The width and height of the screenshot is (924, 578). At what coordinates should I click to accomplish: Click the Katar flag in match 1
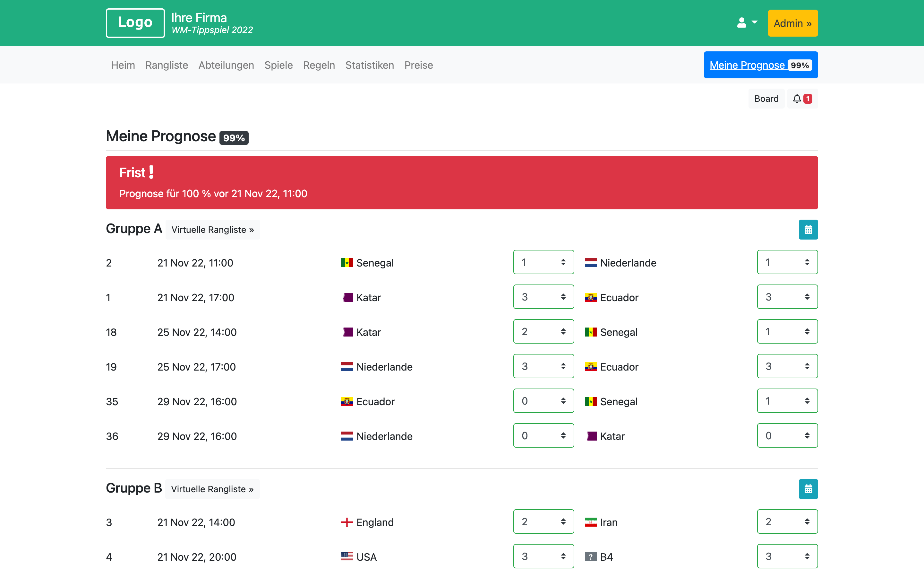tap(347, 297)
